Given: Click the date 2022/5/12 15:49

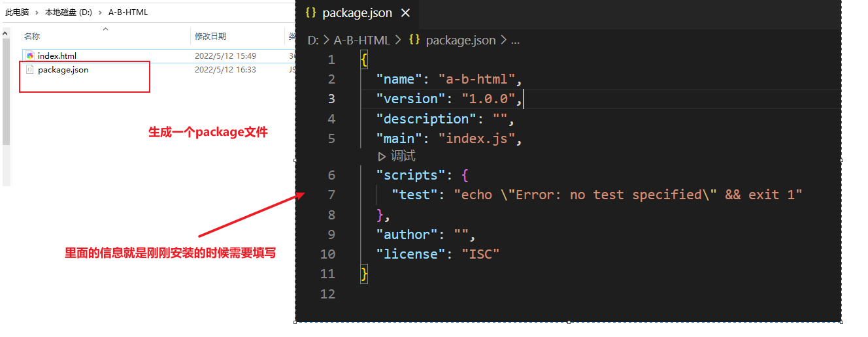Looking at the screenshot, I should point(225,56).
